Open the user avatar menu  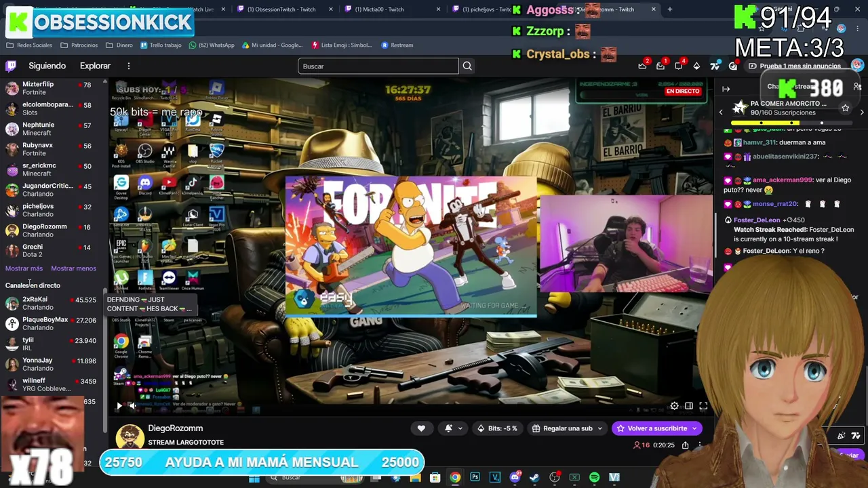pos(858,65)
